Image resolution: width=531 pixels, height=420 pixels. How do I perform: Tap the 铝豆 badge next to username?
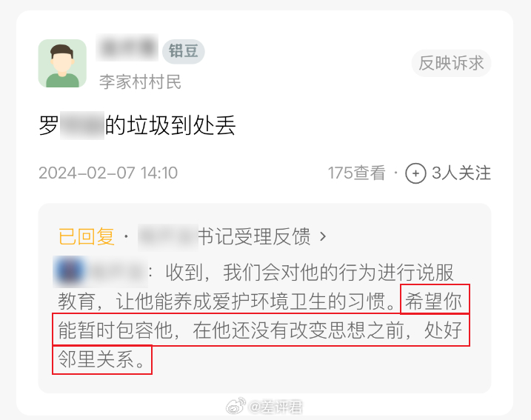click(x=183, y=52)
